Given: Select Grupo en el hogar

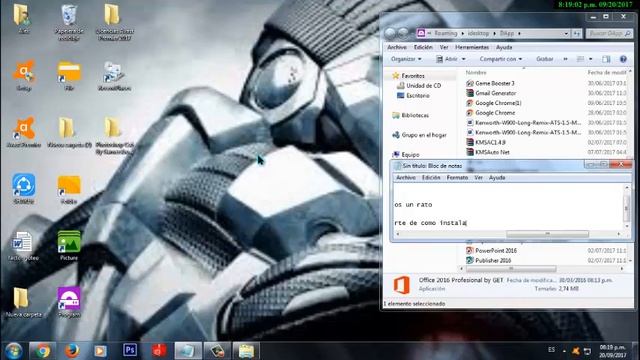Looking at the screenshot, I should pyautogui.click(x=420, y=135).
